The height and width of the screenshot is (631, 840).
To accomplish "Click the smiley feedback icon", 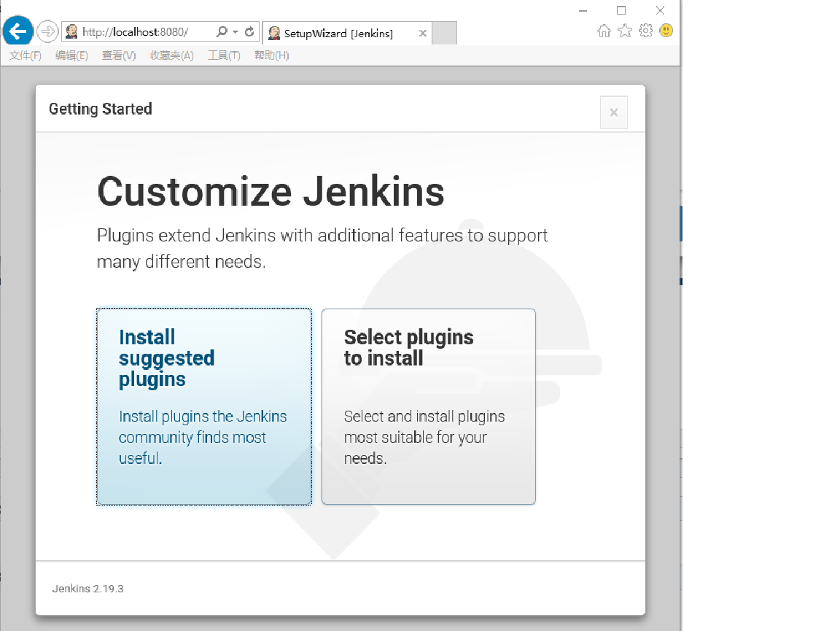I will (666, 31).
